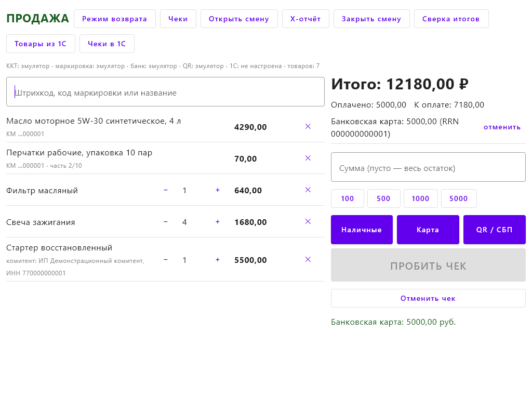Click the price 5500,00
532x399 pixels.
tap(250, 260)
